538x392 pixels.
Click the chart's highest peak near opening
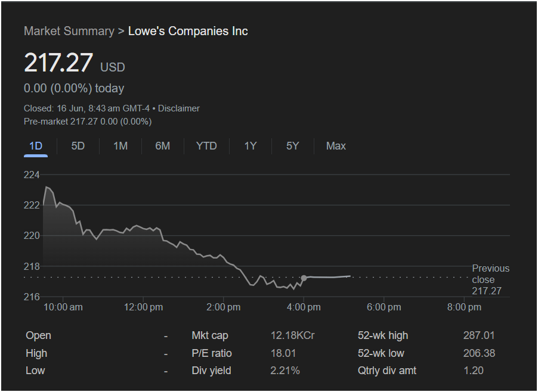tap(47, 187)
